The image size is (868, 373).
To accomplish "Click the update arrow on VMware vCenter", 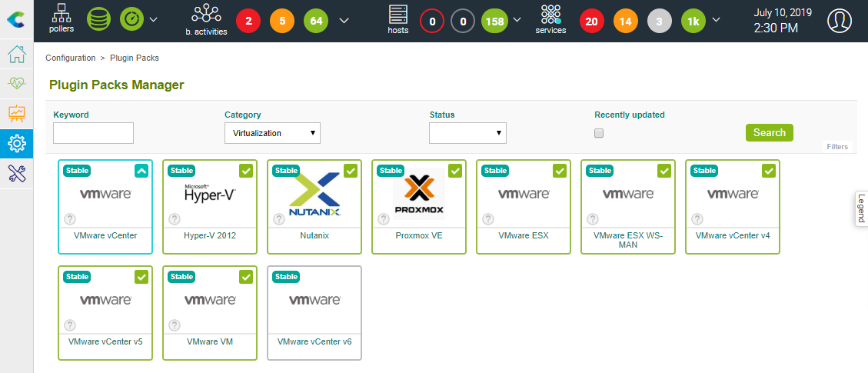I will (141, 171).
